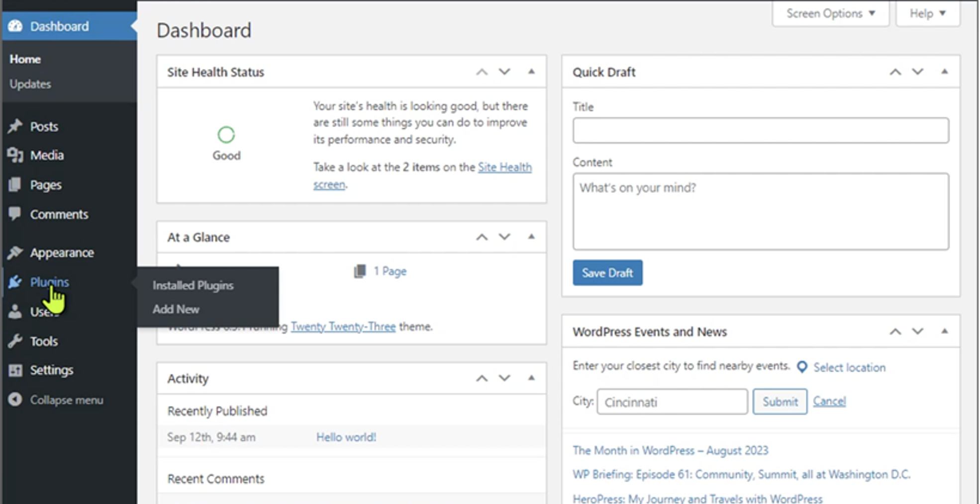Click the Collapse menu arrow icon

15,400
